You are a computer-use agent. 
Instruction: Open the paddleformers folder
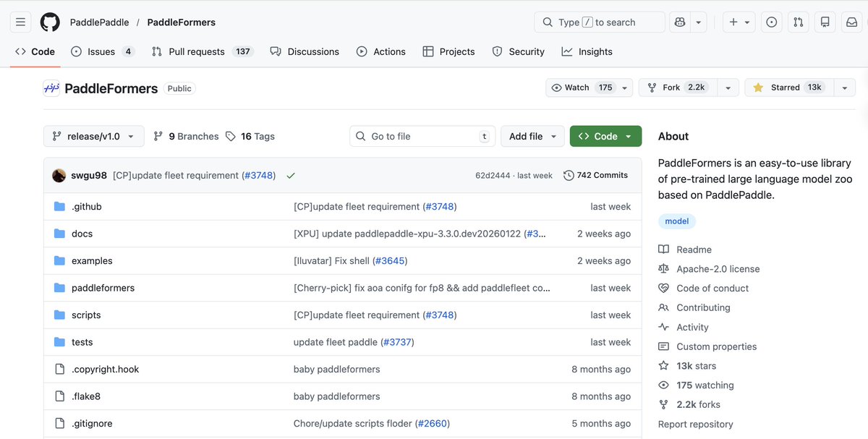point(103,288)
